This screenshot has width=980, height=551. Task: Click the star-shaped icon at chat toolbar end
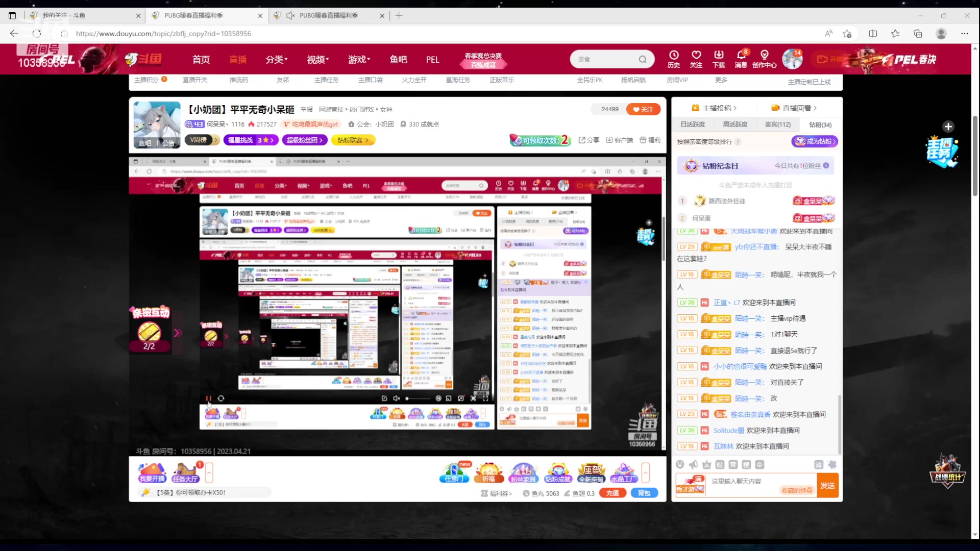[832, 465]
